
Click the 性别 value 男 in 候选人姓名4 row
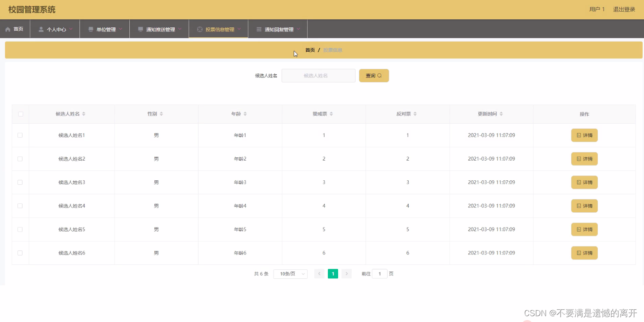point(156,206)
